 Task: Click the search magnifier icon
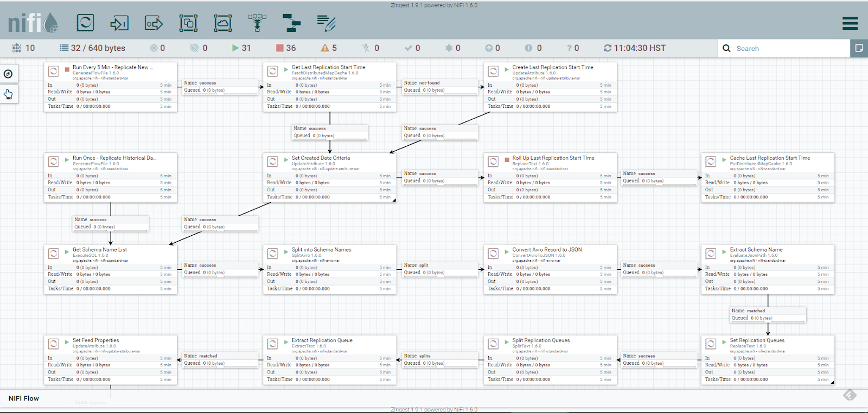point(727,48)
